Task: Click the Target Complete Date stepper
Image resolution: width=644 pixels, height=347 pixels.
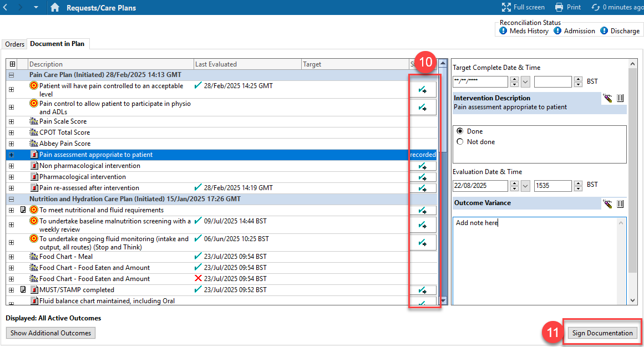Action: click(x=514, y=81)
